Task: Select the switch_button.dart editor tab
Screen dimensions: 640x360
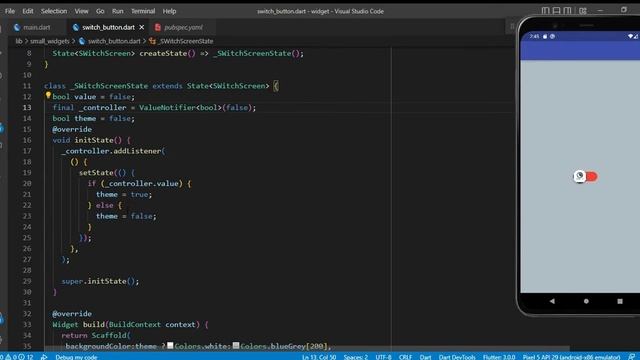Action: (x=108, y=27)
